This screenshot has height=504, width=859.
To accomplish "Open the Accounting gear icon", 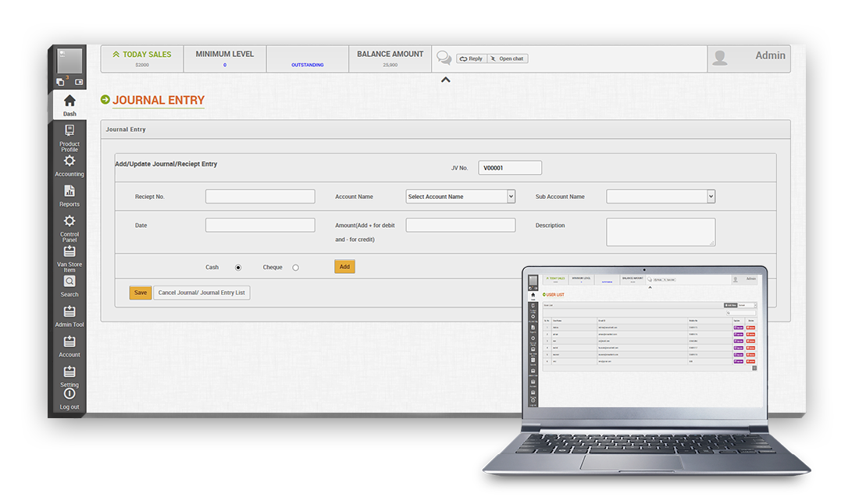I will (x=70, y=161).
